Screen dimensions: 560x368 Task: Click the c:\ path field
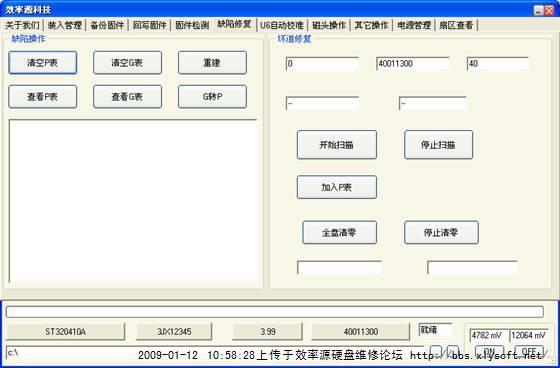(x=214, y=352)
